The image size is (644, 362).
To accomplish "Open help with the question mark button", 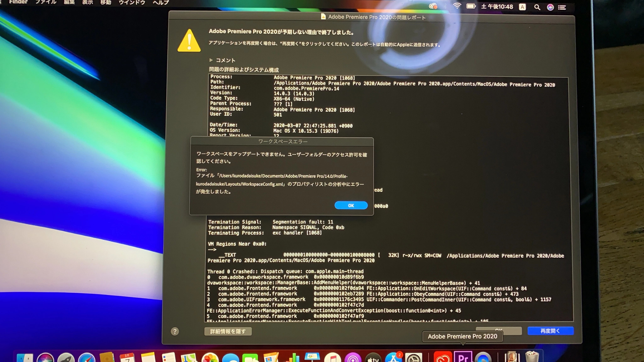I will 175,332.
